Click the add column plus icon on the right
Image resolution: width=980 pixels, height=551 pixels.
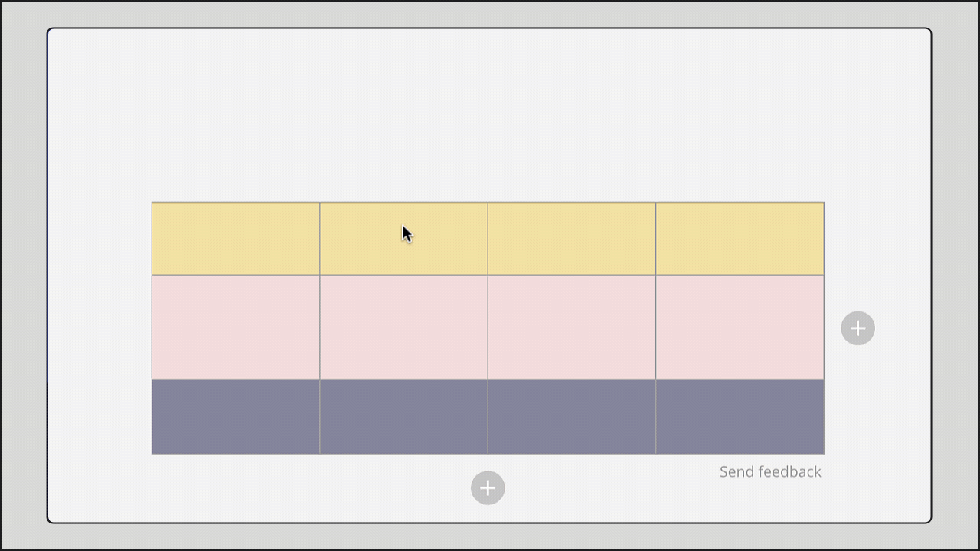coord(857,328)
